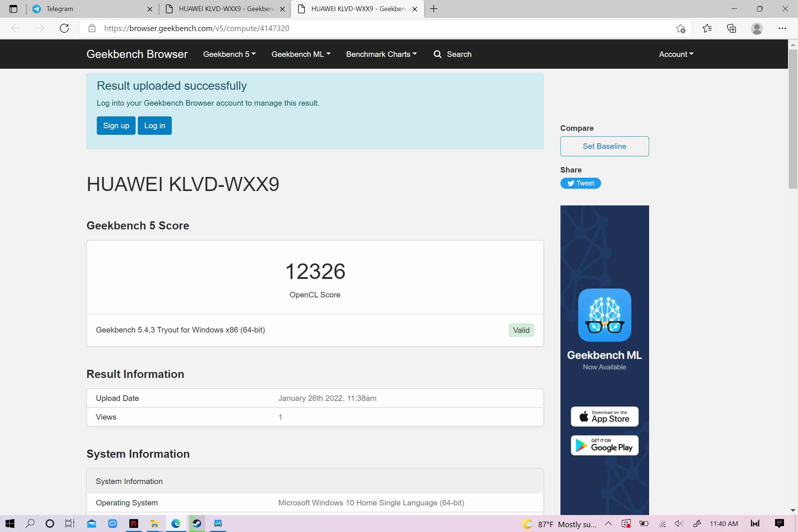Show hidden system tray icons chevron

tap(608, 524)
